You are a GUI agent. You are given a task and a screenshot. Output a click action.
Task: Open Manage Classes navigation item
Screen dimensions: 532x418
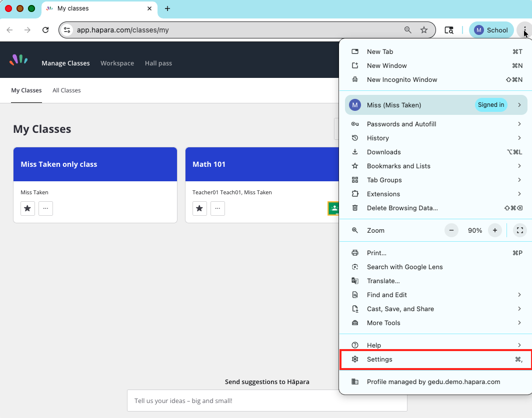[66, 63]
